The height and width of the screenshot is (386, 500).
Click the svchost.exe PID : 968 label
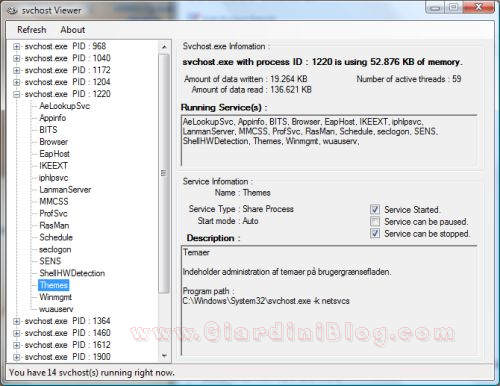pyautogui.click(x=65, y=46)
